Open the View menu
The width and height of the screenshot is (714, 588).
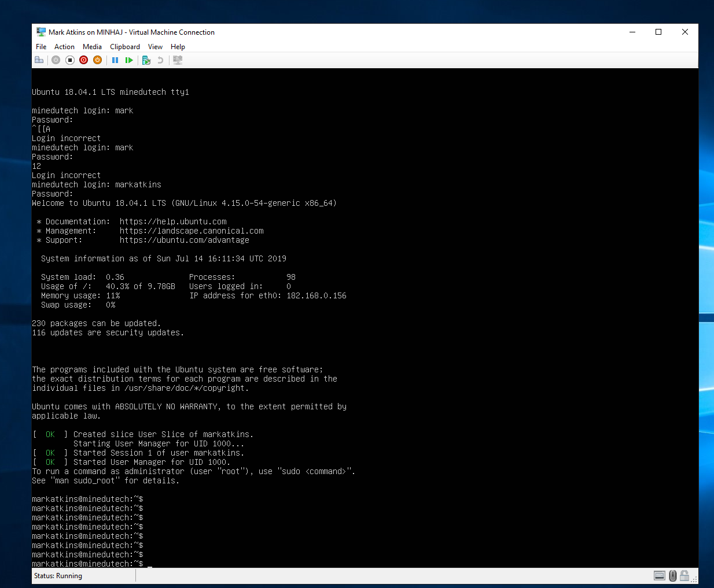click(155, 47)
